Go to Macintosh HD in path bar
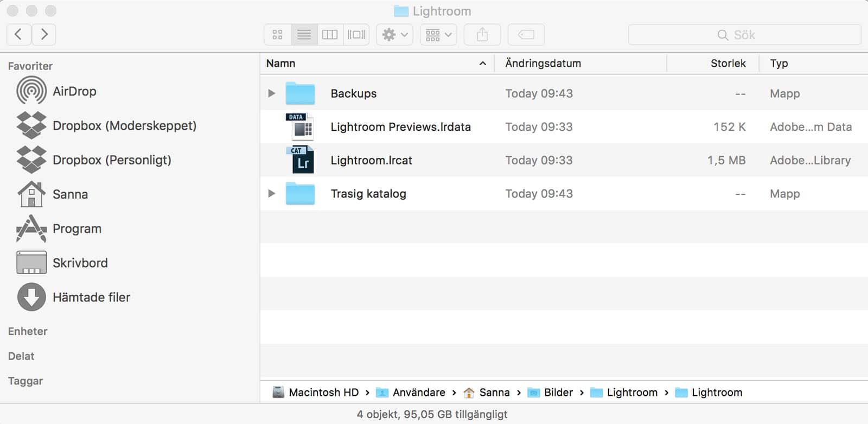The image size is (868, 424). pos(316,393)
